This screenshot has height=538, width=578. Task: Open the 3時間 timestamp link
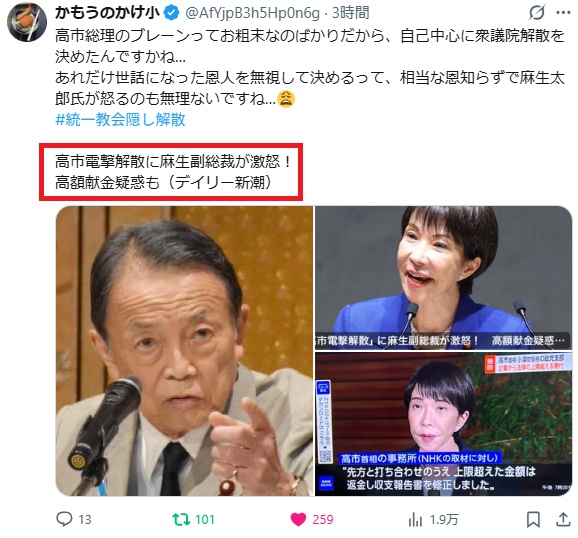point(351,13)
